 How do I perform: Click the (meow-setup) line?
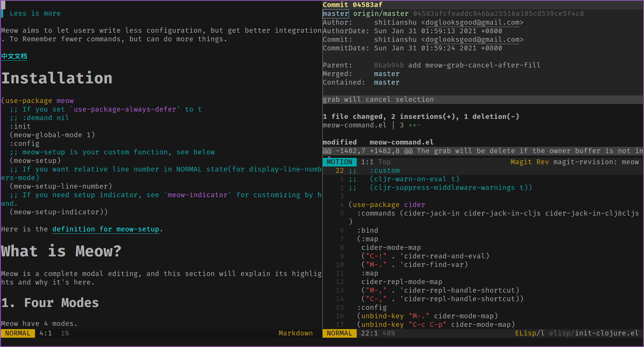(35, 161)
